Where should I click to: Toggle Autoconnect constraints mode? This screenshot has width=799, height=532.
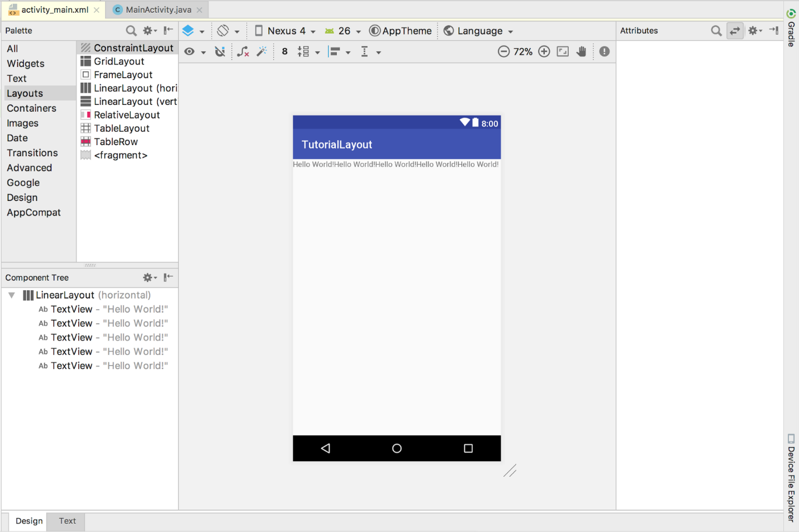pyautogui.click(x=220, y=51)
